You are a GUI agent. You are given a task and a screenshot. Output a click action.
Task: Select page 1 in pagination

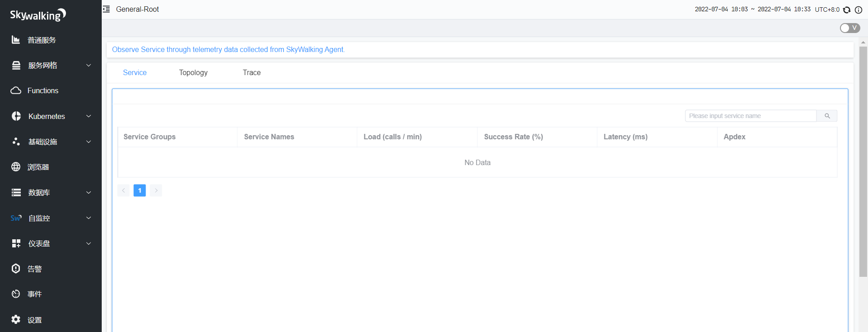[140, 190]
